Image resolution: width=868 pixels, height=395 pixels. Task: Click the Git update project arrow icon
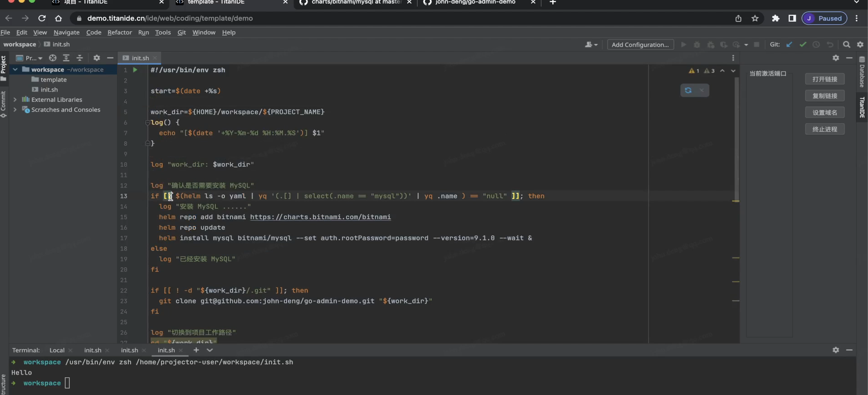789,44
